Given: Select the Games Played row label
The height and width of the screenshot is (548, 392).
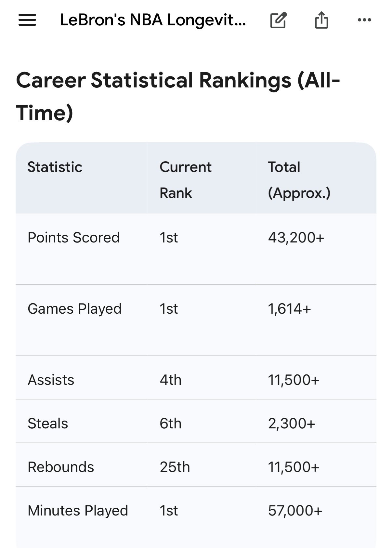Looking at the screenshot, I should coord(74,309).
